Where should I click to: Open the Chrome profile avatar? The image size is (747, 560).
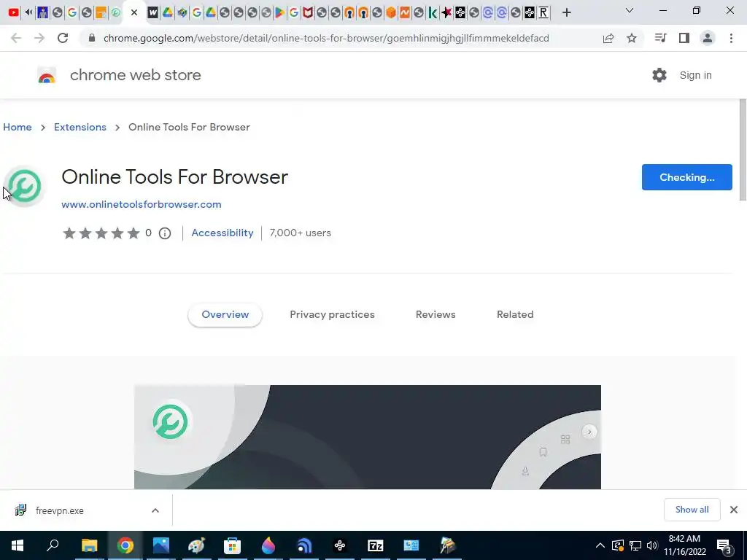click(x=708, y=38)
